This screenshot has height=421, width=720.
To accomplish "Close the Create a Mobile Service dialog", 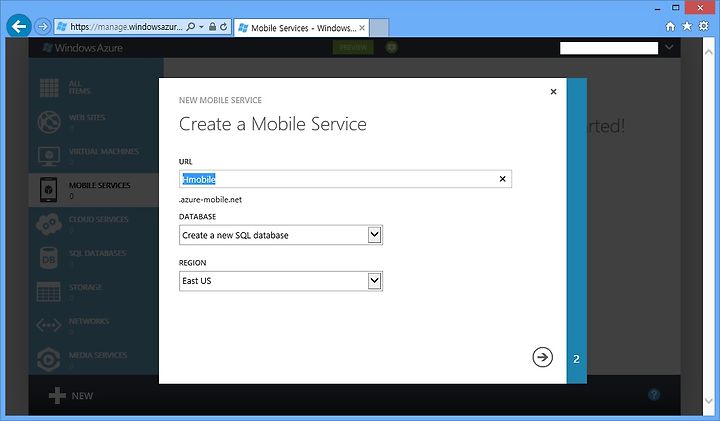I will pos(553,92).
